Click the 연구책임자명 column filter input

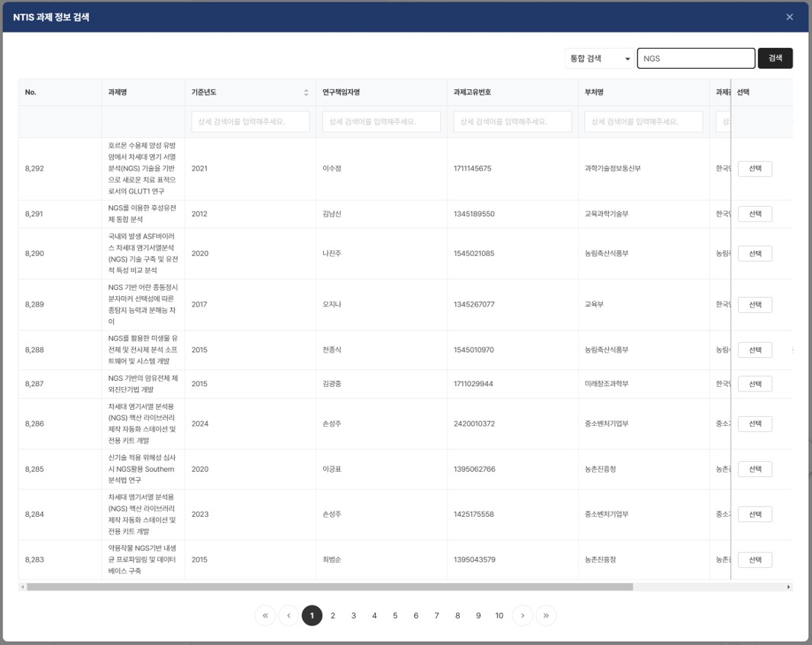381,121
